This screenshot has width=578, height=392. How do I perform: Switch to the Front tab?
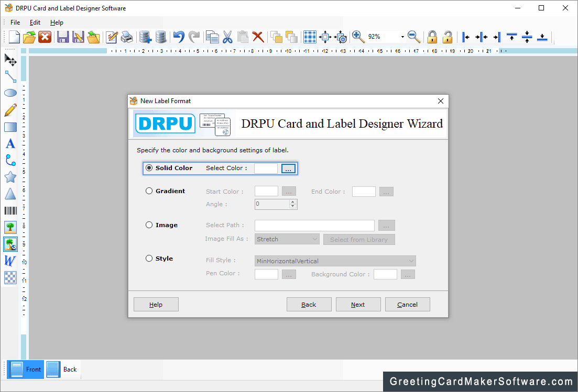click(x=26, y=369)
